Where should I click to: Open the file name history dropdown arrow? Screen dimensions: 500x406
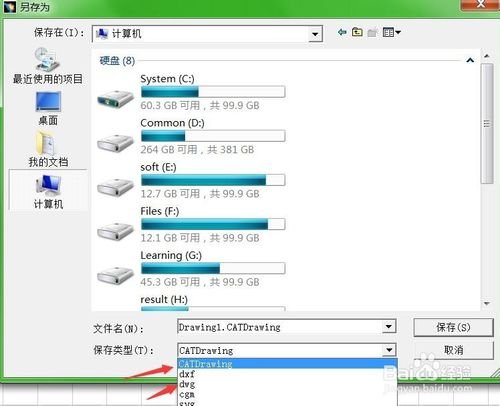point(389,326)
